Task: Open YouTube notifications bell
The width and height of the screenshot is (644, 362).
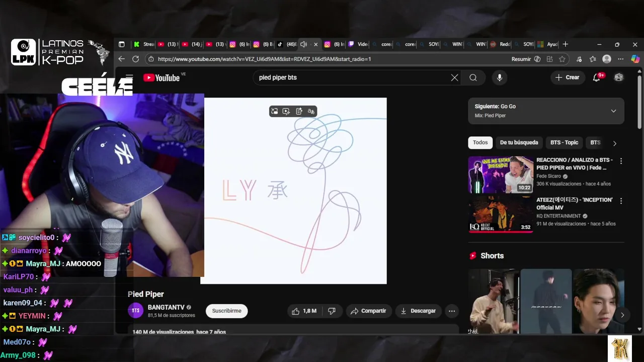Action: (x=597, y=77)
